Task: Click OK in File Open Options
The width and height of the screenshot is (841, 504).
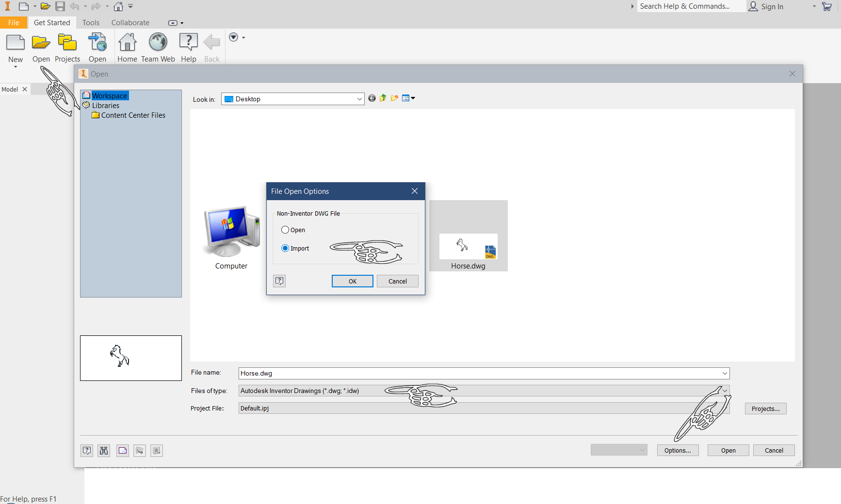Action: click(x=353, y=281)
